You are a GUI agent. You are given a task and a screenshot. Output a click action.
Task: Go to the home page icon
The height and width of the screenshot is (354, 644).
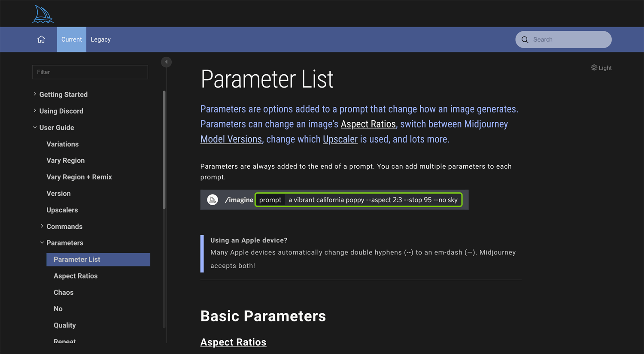(41, 39)
